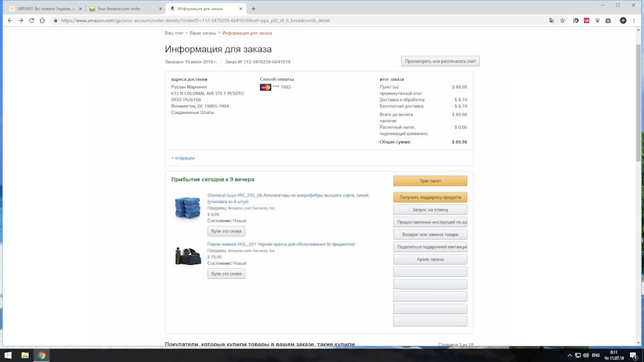Viewport: 644px width, 362px height.
Task: Click the Chrome icon in the taskbar
Action: pos(42,355)
